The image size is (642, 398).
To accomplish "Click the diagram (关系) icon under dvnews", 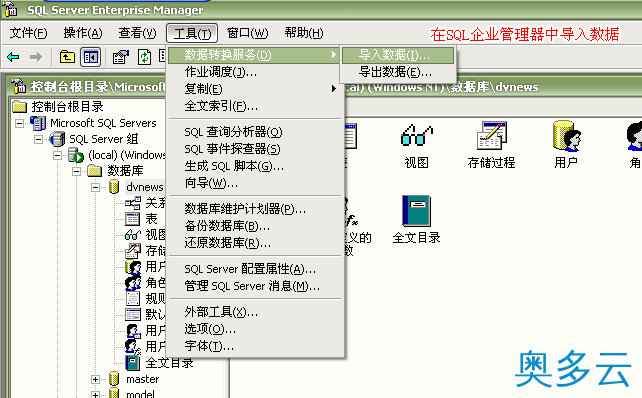I will click(x=133, y=203).
